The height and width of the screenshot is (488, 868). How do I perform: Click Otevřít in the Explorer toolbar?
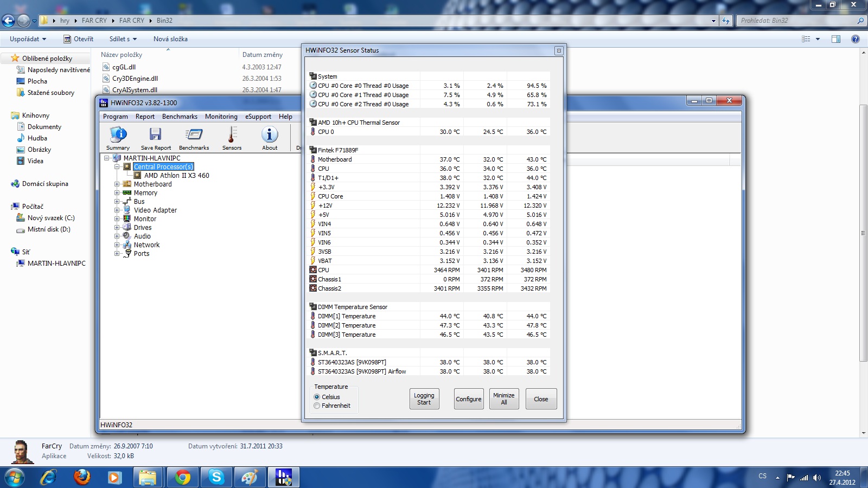79,39
